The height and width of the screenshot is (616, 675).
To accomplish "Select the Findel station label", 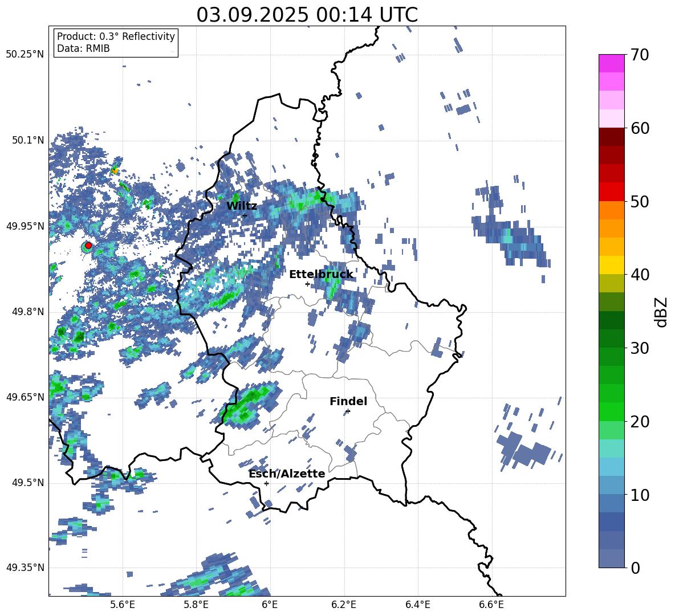I will pos(348,401).
